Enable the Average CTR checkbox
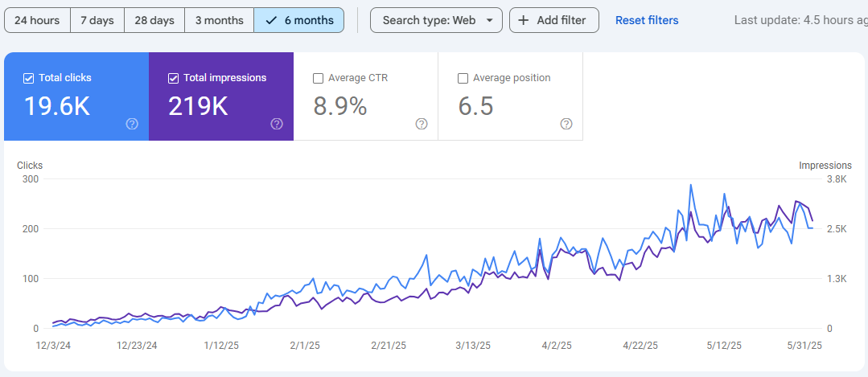Viewport: 868px width, 377px height. [319, 78]
